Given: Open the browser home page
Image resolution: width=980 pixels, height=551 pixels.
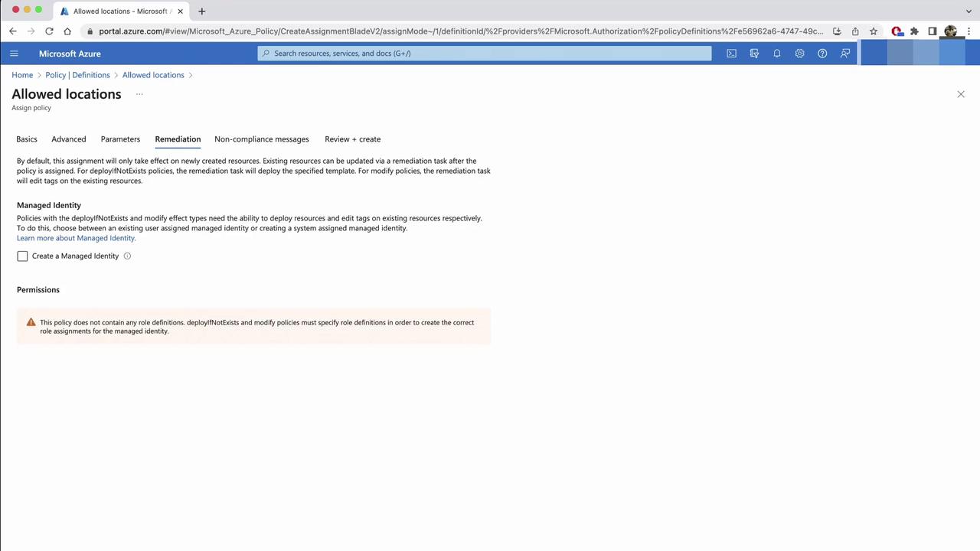Looking at the screenshot, I should click(x=67, y=31).
